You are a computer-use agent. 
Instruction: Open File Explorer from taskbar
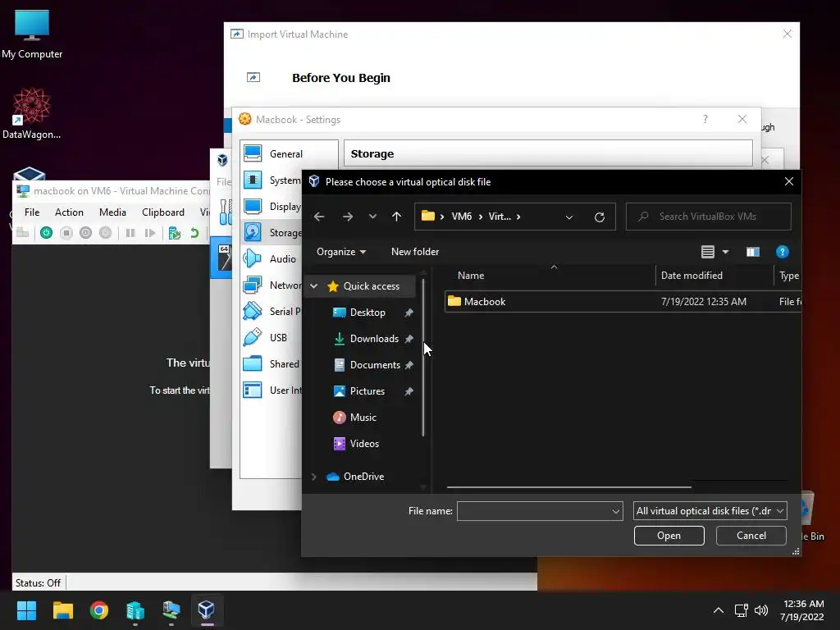click(62, 610)
